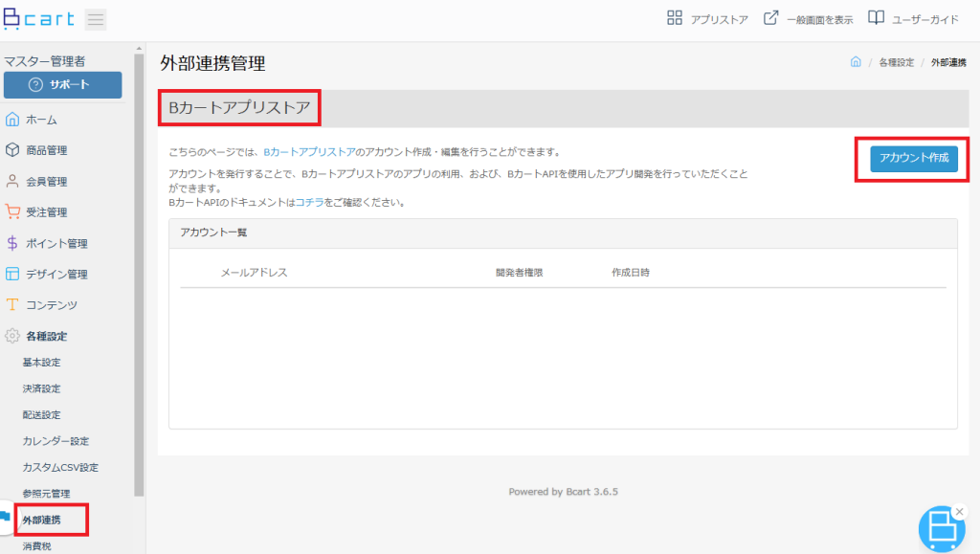Viewport: 980px width, 554px height.
Task: Click the 会員管理 person icon
Action: tap(11, 181)
